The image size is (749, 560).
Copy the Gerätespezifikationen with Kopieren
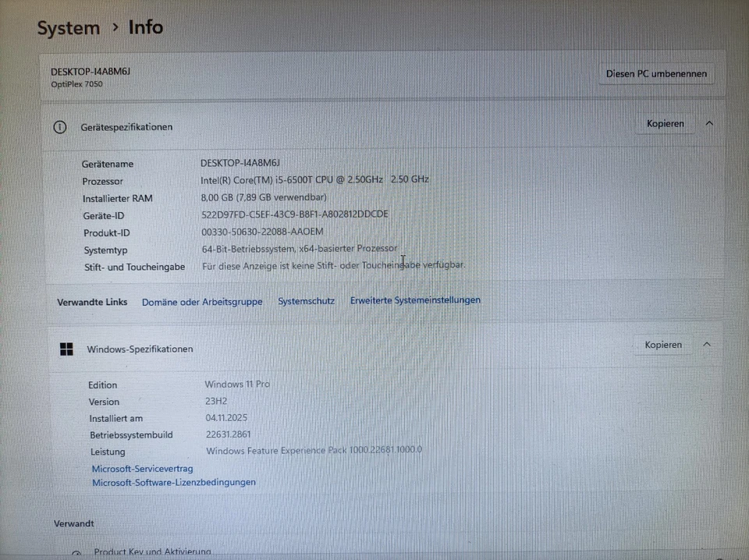(665, 123)
